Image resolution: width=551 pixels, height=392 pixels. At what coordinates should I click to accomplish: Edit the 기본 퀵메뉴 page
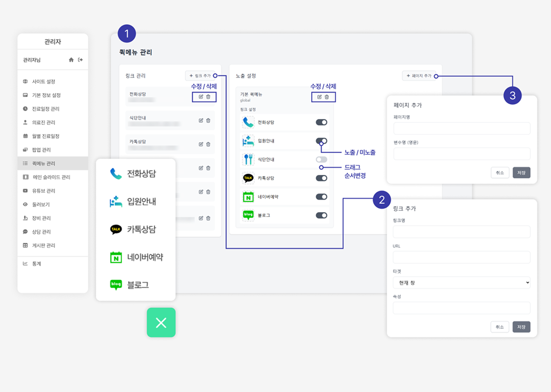coord(320,97)
